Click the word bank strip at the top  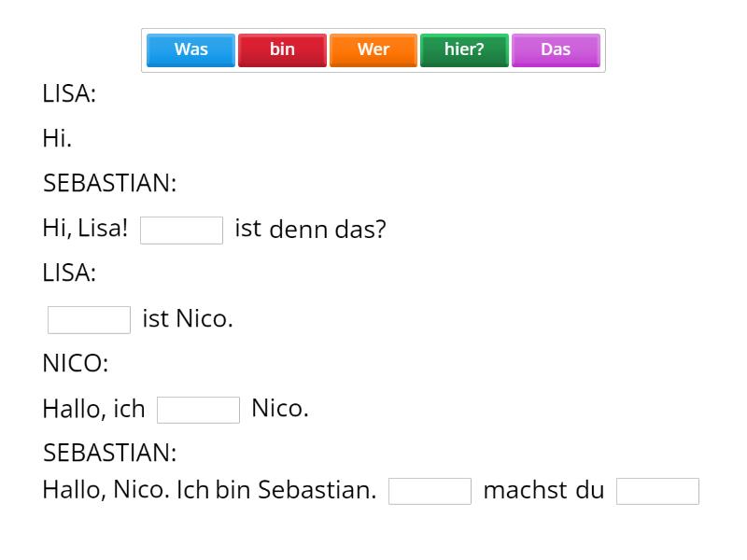tap(373, 49)
